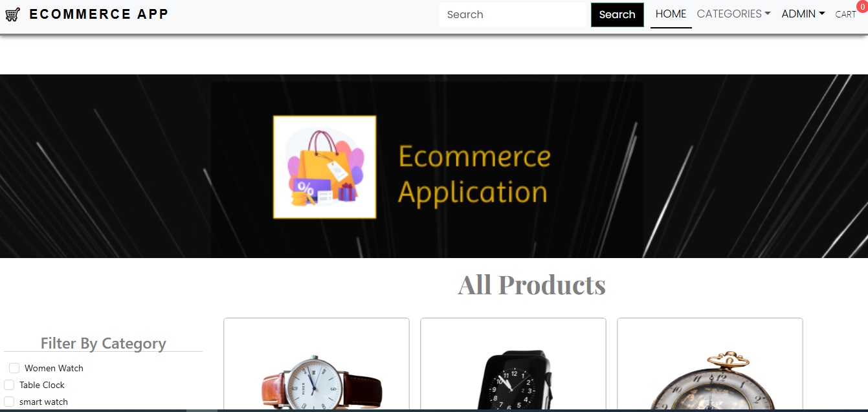Click the Filter By Category heading
The height and width of the screenshot is (412, 868).
(104, 343)
